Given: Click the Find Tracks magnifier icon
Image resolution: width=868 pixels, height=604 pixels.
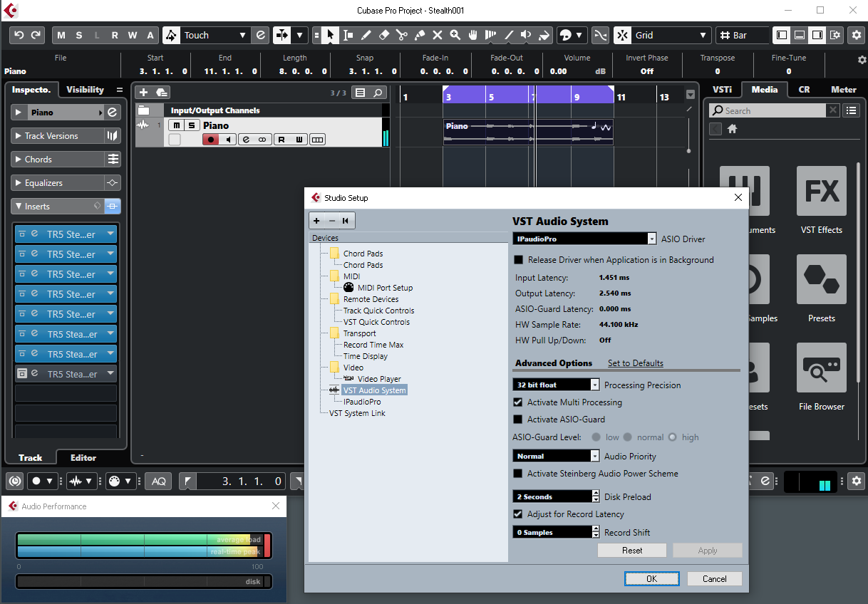Looking at the screenshot, I should coord(378,93).
